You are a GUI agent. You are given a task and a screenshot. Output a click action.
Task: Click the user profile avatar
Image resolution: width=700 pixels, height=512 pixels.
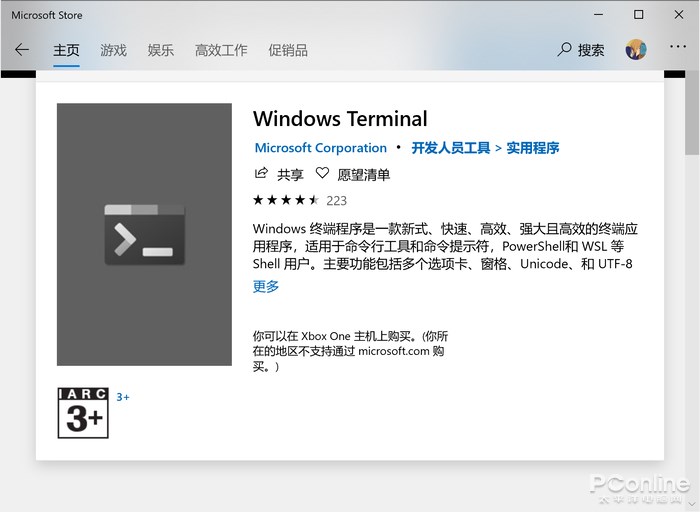coord(636,50)
